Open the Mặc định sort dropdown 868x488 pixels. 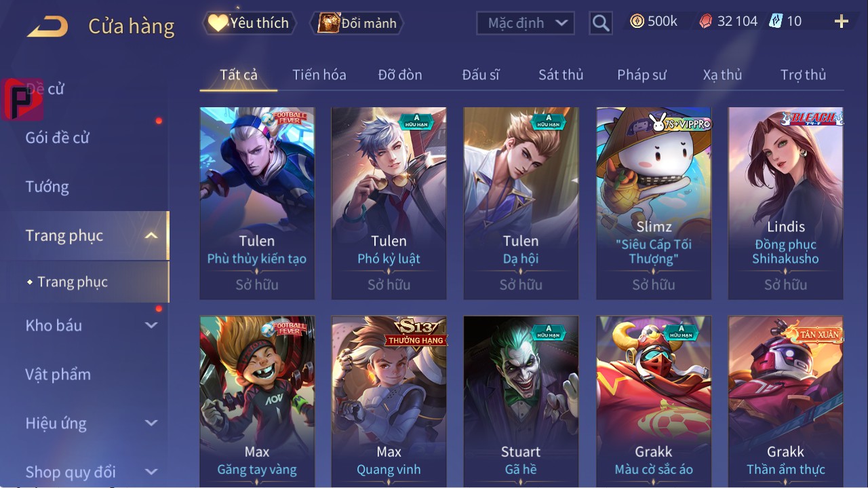point(526,23)
